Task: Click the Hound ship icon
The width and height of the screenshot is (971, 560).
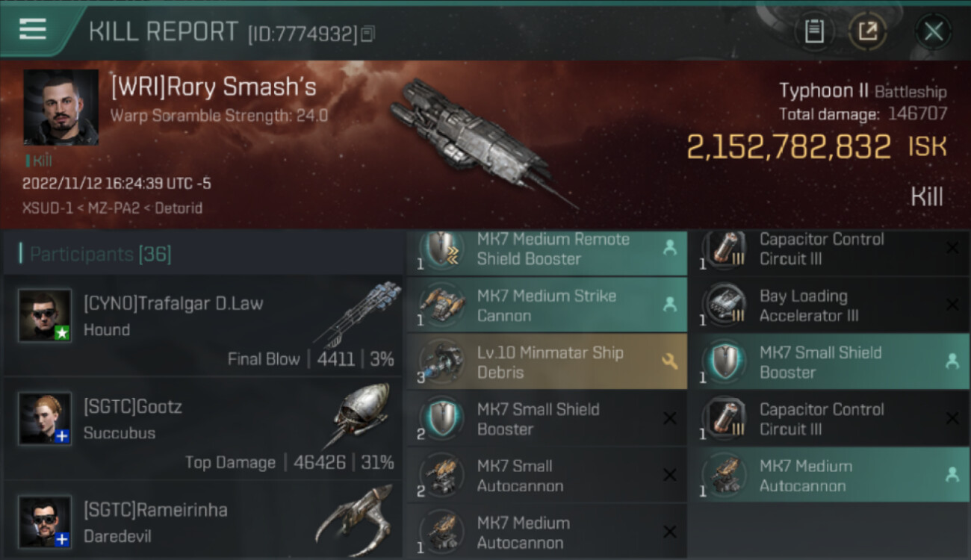Action: pyautogui.click(x=359, y=314)
